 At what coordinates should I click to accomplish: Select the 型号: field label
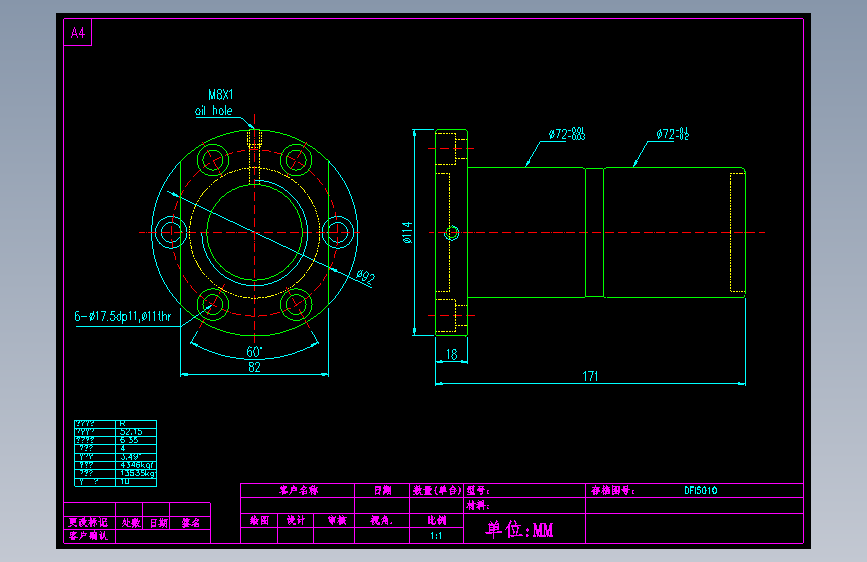(478, 491)
